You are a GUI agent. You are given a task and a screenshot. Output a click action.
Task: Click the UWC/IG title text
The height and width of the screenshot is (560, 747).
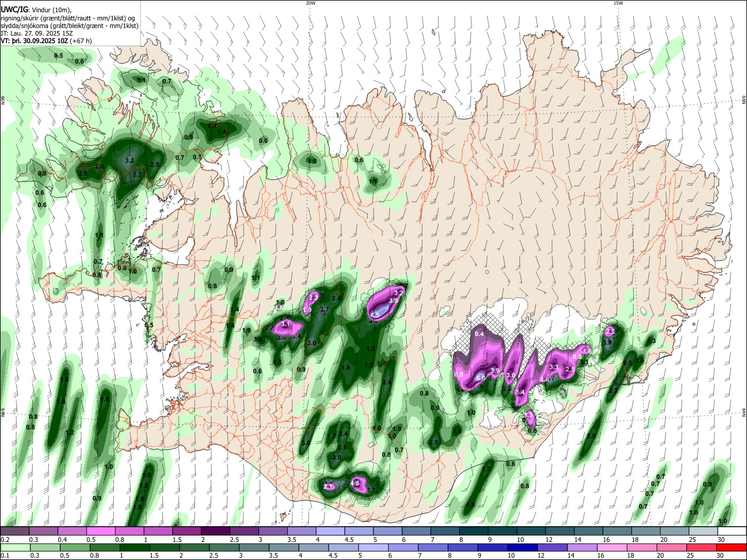pos(13,9)
